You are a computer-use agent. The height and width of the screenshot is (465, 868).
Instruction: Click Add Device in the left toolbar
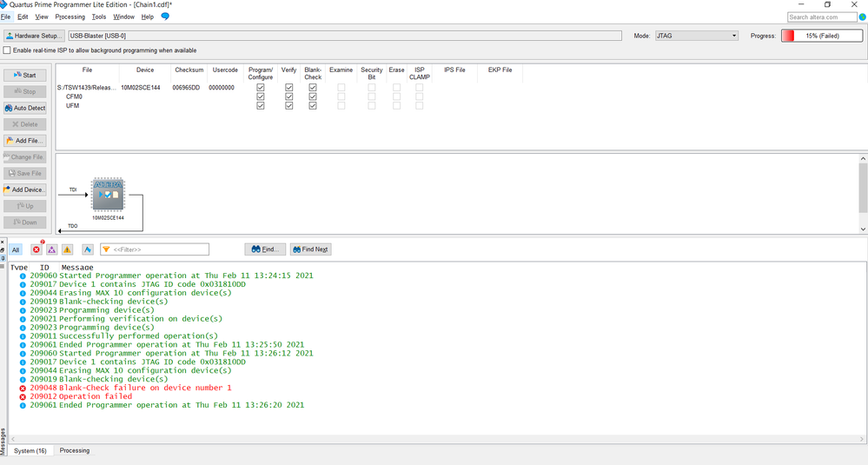(24, 189)
